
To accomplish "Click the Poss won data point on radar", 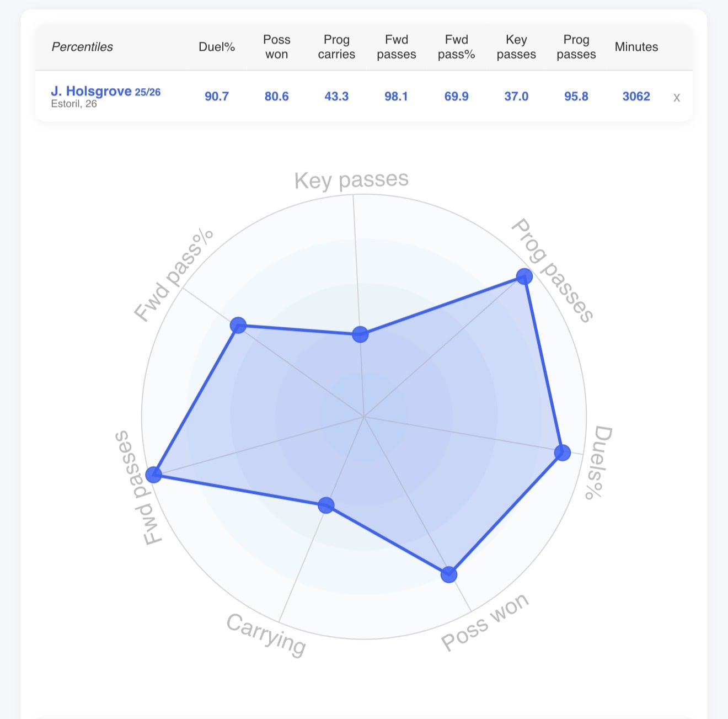I will tap(449, 574).
